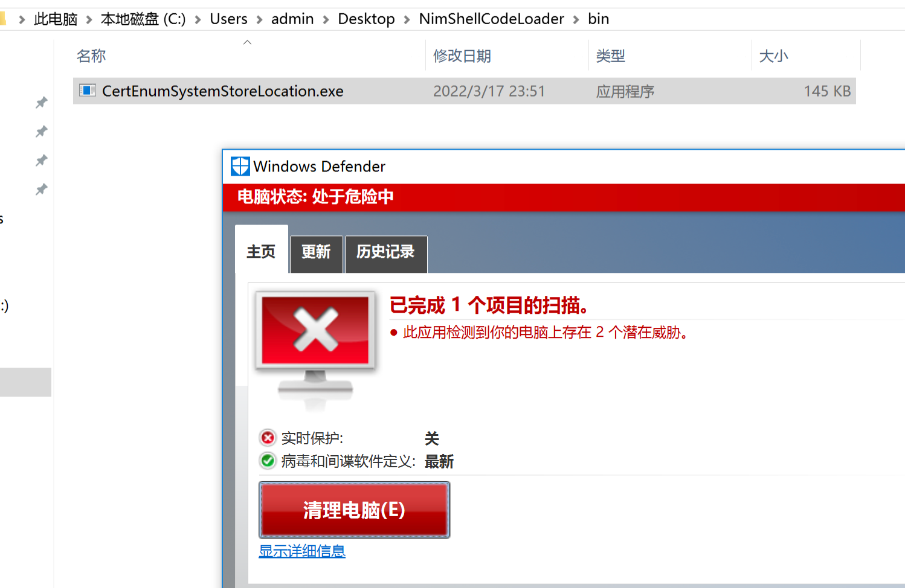Expand chevron after admin breadcrumb
Screen dimensions: 905x588
[326, 20]
